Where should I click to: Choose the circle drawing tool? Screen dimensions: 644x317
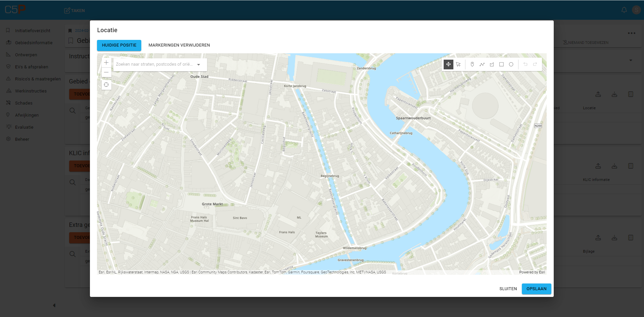click(511, 64)
